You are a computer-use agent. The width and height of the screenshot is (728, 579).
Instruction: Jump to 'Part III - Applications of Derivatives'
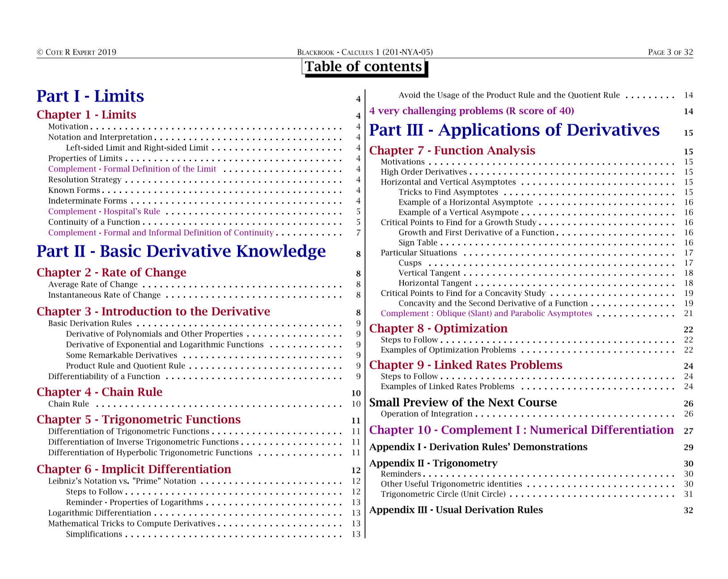click(x=514, y=130)
